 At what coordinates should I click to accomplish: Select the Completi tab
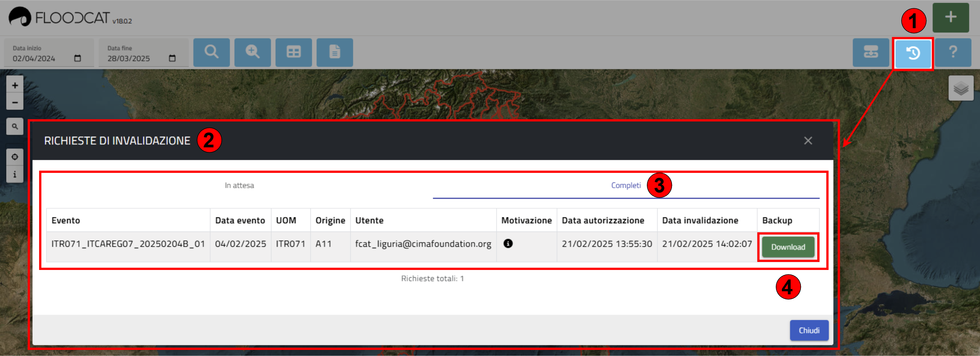pos(626,185)
